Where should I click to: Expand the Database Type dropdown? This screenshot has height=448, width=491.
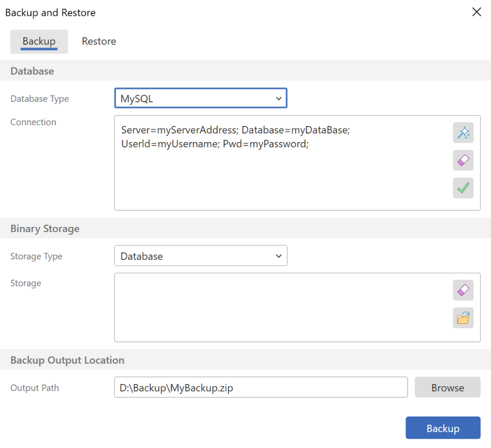[201, 98]
